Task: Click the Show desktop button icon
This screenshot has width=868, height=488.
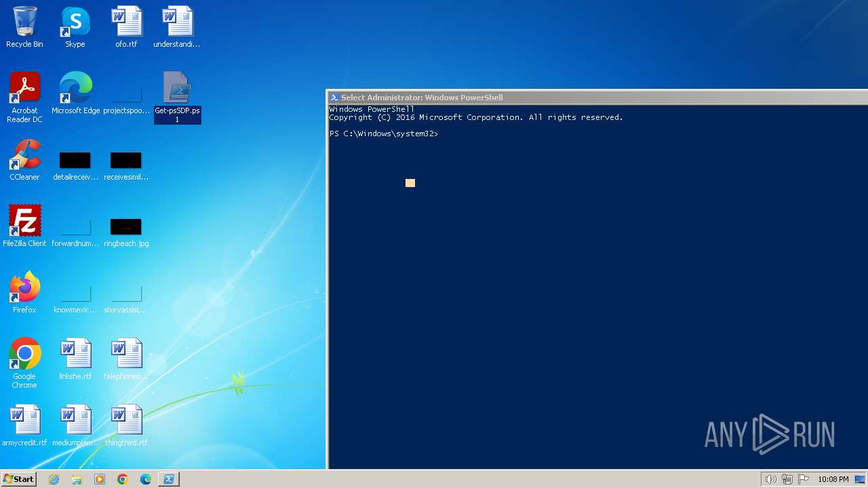Action: click(860, 479)
